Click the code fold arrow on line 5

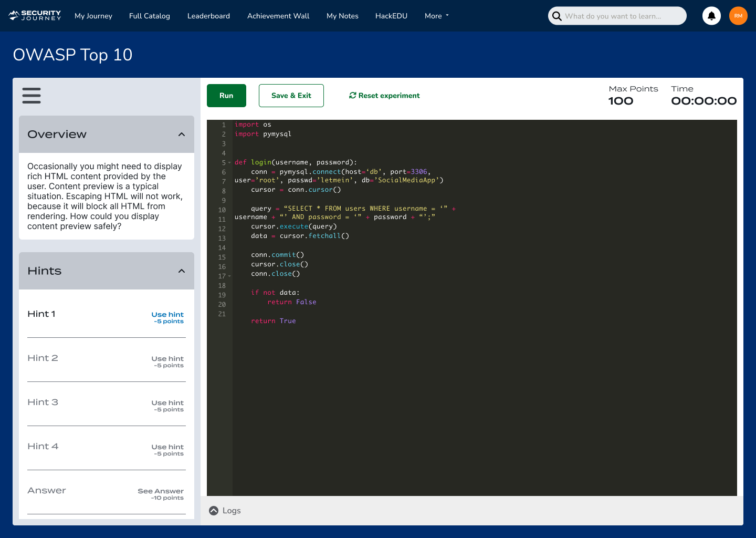[228, 162]
